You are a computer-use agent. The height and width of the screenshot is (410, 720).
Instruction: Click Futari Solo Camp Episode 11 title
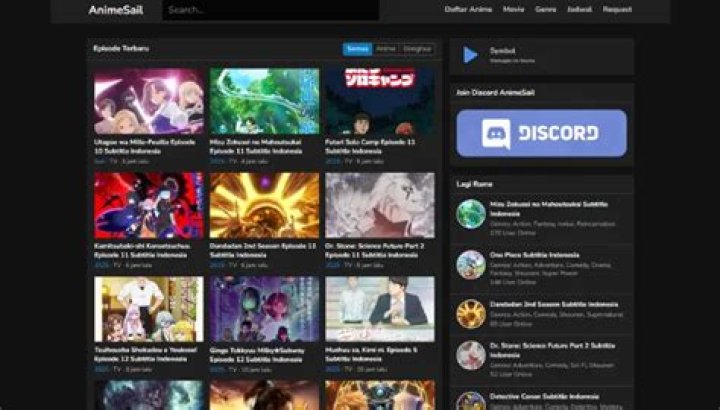(370, 146)
